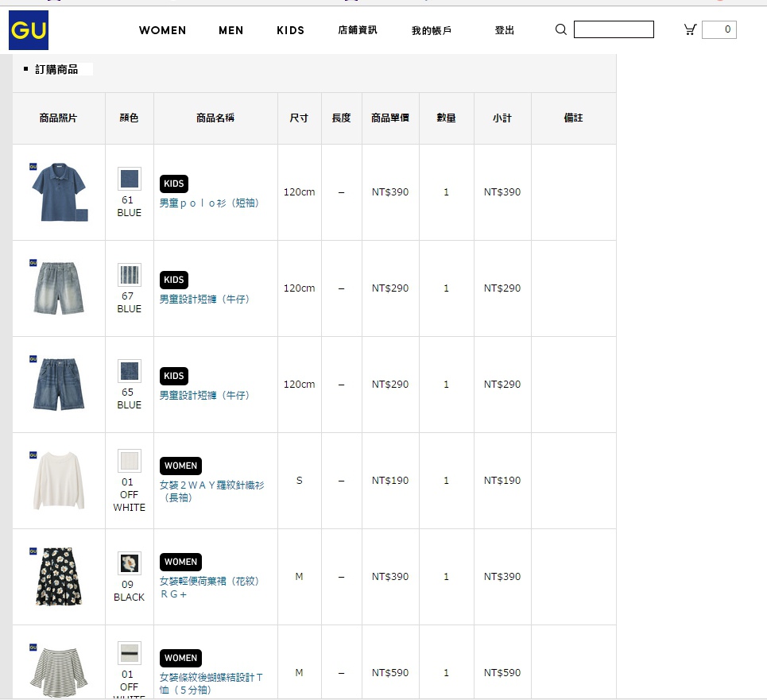Open the light-wash 67 BLUE shorts thumbnail

click(x=59, y=288)
